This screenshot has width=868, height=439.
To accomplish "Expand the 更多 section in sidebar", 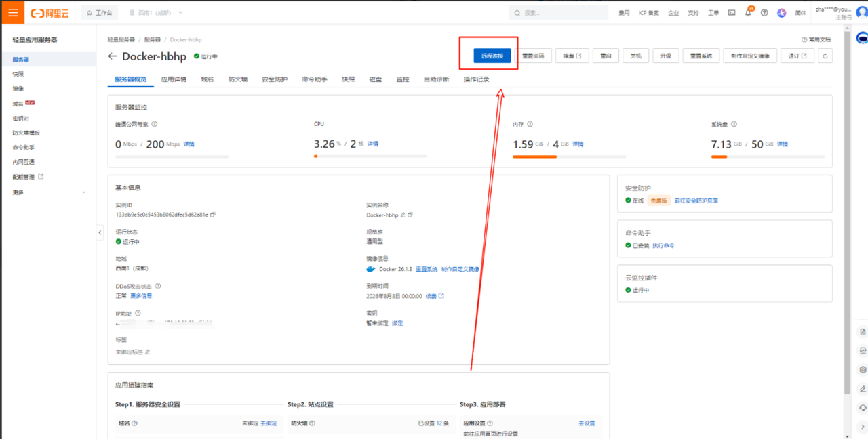I will pyautogui.click(x=49, y=192).
